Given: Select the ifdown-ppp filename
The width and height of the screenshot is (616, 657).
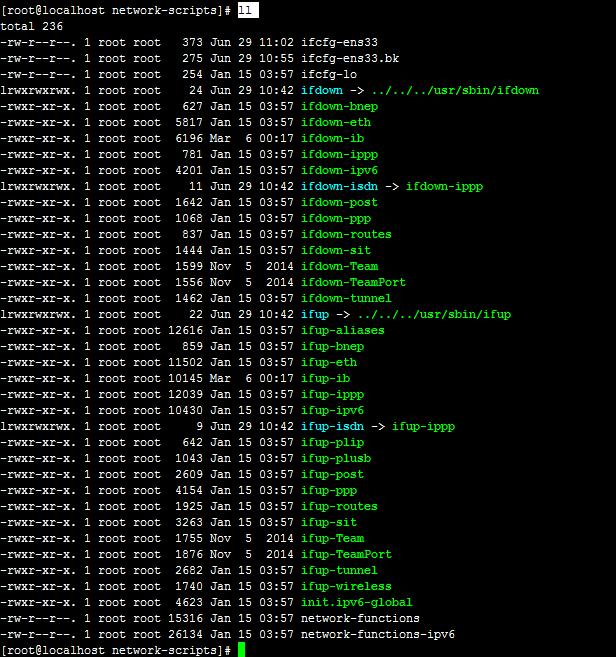Looking at the screenshot, I should coord(336,218).
